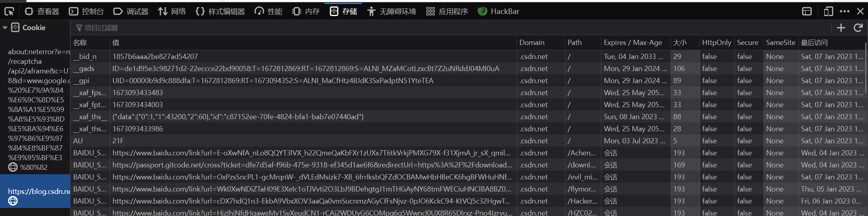The image size is (868, 216).
Task: Open the 查看器 inspector tab
Action: click(x=42, y=11)
